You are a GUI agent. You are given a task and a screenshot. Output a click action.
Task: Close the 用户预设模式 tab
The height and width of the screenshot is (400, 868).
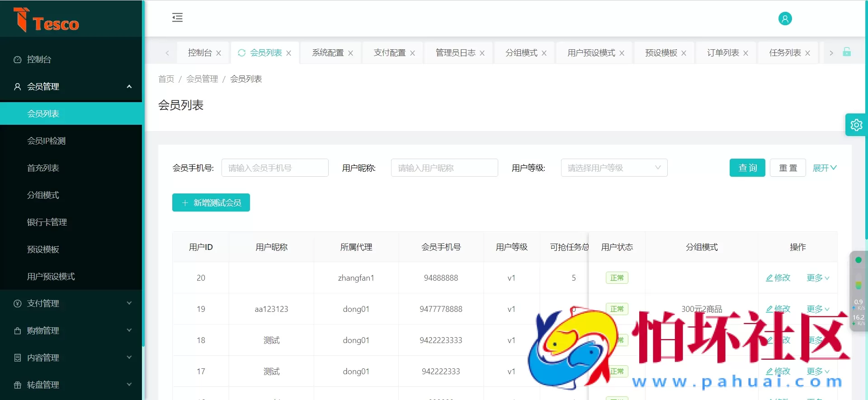622,53
